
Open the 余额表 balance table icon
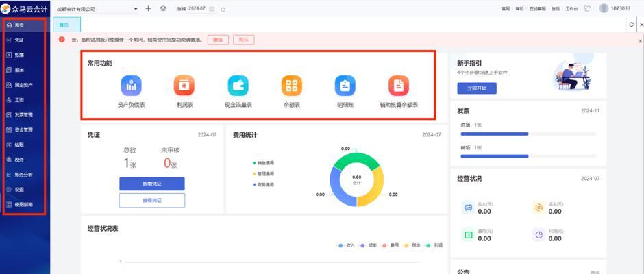[x=292, y=86]
